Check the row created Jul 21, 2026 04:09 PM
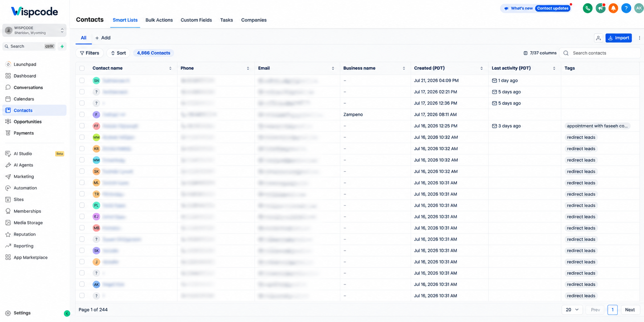 (x=82, y=81)
